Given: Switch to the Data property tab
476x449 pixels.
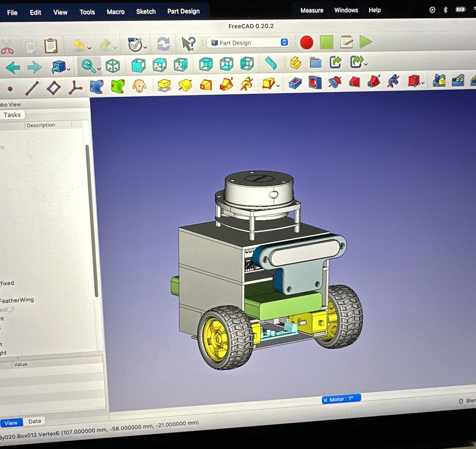Looking at the screenshot, I should [x=35, y=421].
